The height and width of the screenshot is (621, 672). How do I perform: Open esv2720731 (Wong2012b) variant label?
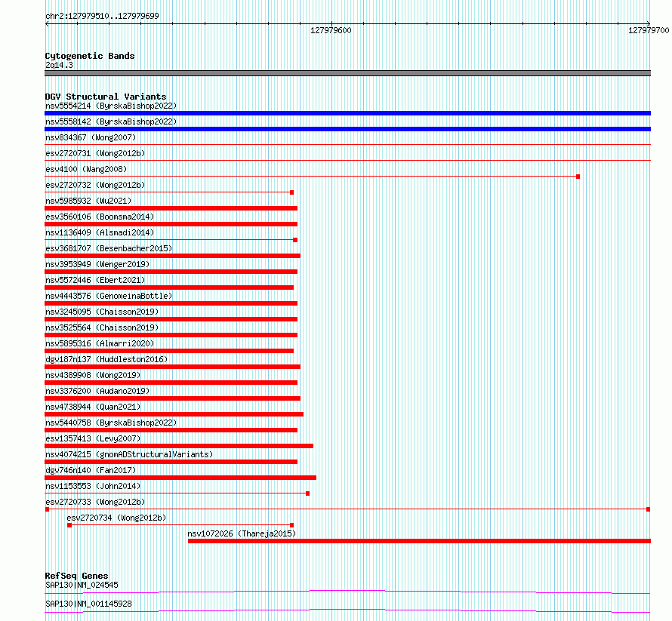click(95, 153)
